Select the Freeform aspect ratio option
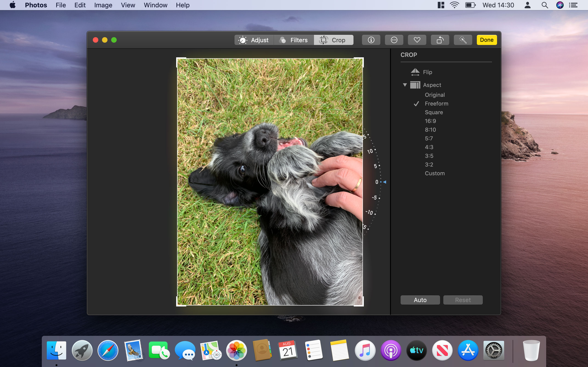The image size is (588, 367). click(436, 104)
